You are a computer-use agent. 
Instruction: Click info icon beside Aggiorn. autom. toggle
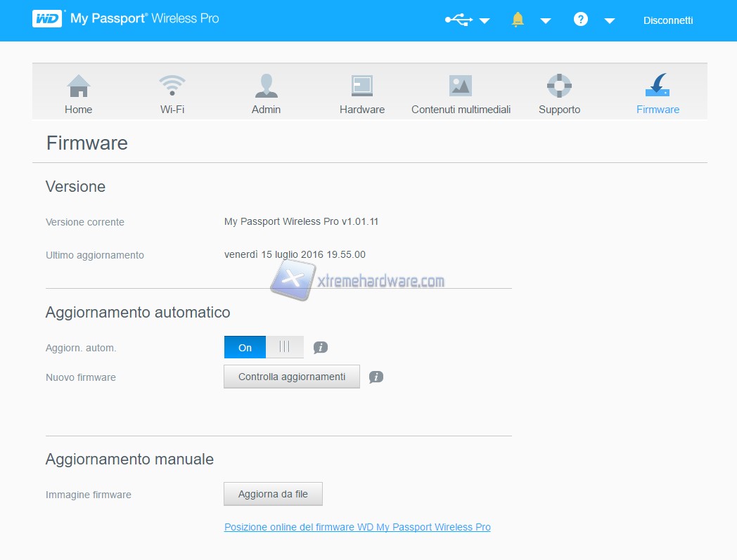(321, 347)
